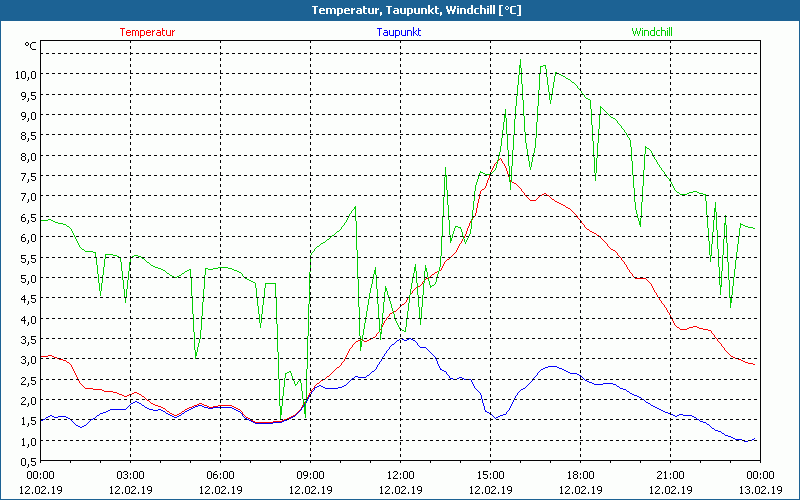Click the 3,5 value on y-axis
This screenshot has width=800, height=500.
[x=25, y=339]
